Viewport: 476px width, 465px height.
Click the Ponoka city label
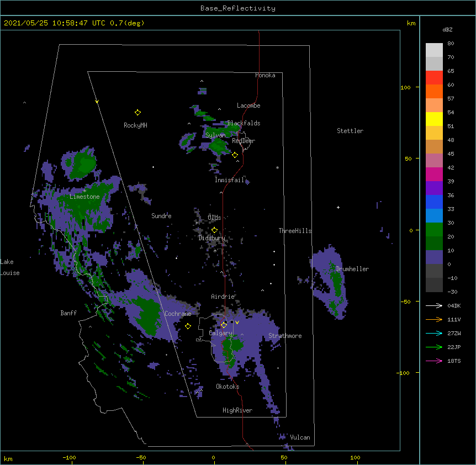[265, 75]
